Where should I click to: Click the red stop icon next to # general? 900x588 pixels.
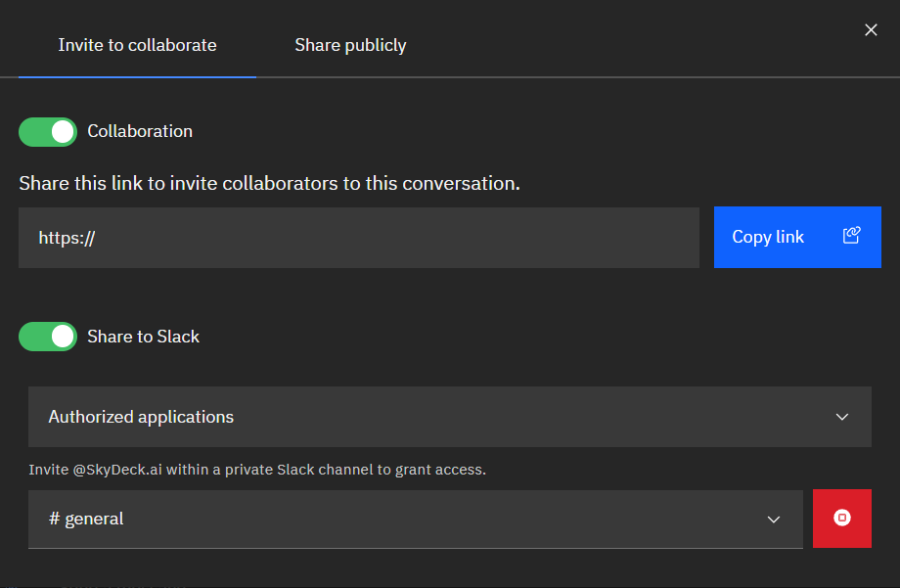pos(841,518)
